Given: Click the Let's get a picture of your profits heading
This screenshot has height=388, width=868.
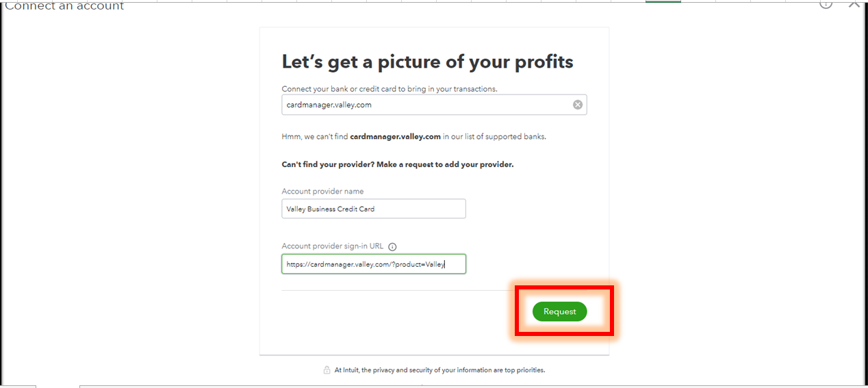Looking at the screenshot, I should pos(427,62).
